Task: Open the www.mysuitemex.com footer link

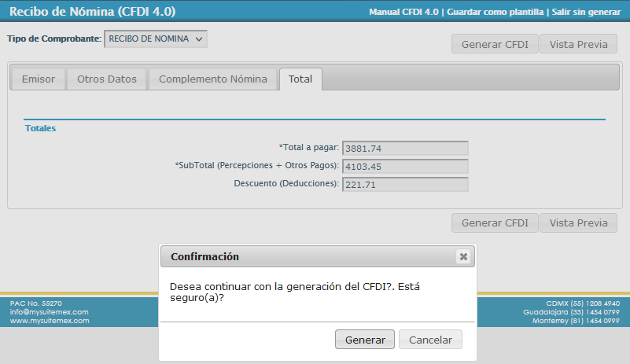Action: pyautogui.click(x=49, y=321)
